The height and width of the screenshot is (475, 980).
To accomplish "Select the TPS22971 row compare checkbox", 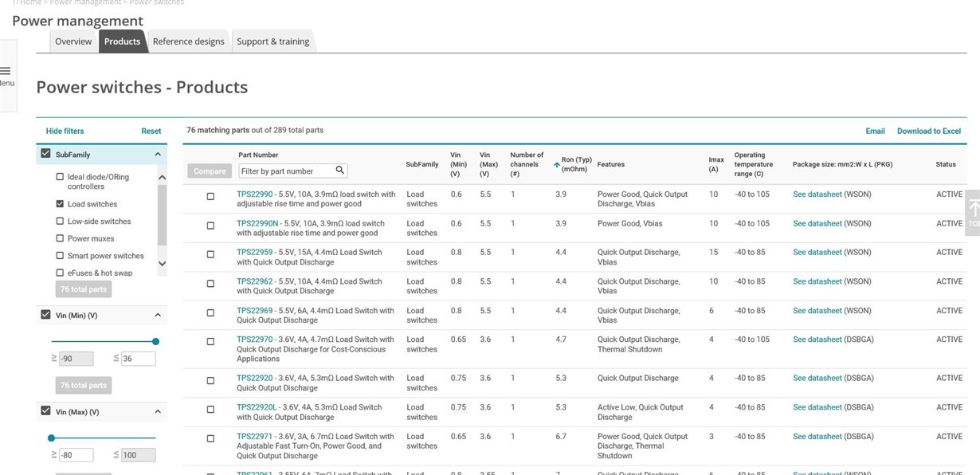I will coord(210,438).
